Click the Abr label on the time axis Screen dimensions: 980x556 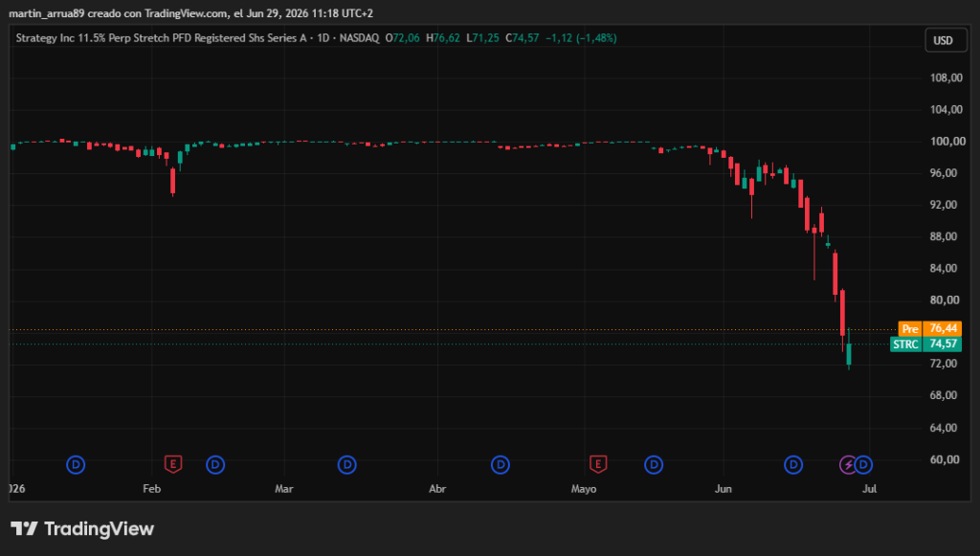[x=437, y=488]
